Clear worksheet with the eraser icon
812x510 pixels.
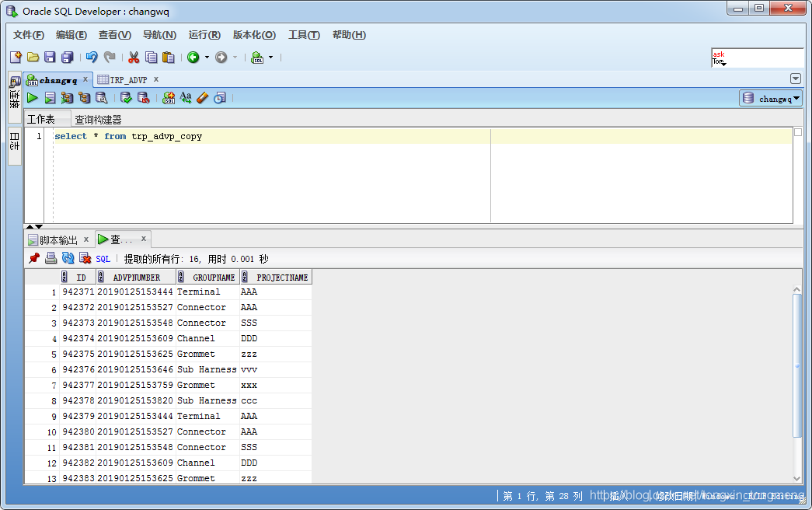(x=203, y=98)
